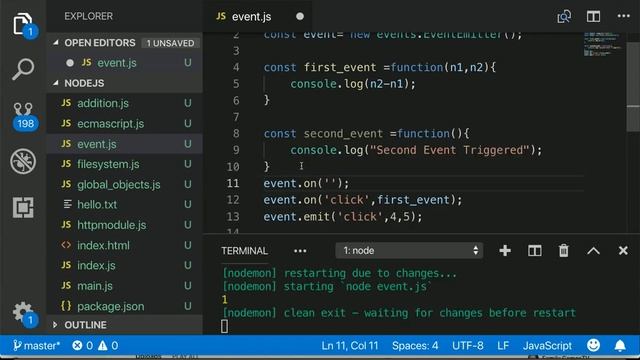Collapse the NODEJS folder section
This screenshot has height=360, width=640.
[56, 83]
